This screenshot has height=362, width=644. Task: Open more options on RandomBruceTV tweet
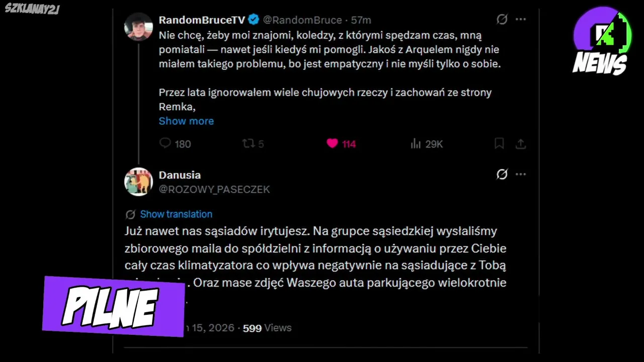click(x=521, y=20)
